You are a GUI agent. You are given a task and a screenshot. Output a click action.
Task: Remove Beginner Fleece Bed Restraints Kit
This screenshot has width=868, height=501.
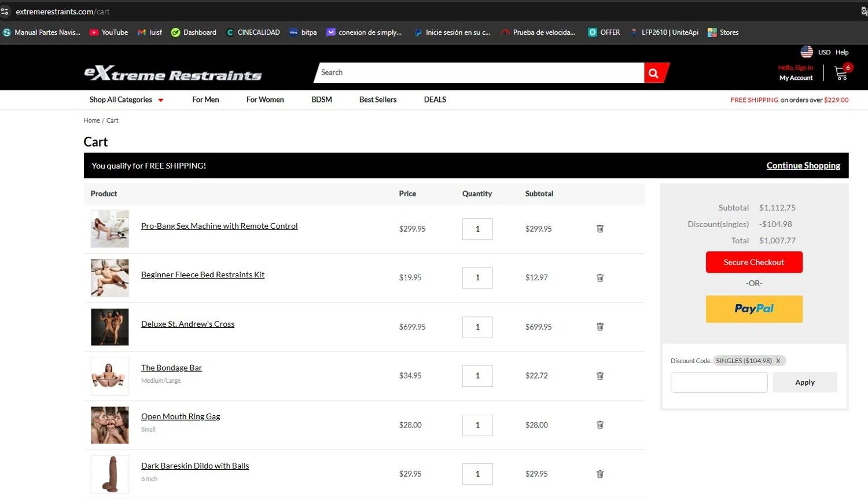point(600,277)
